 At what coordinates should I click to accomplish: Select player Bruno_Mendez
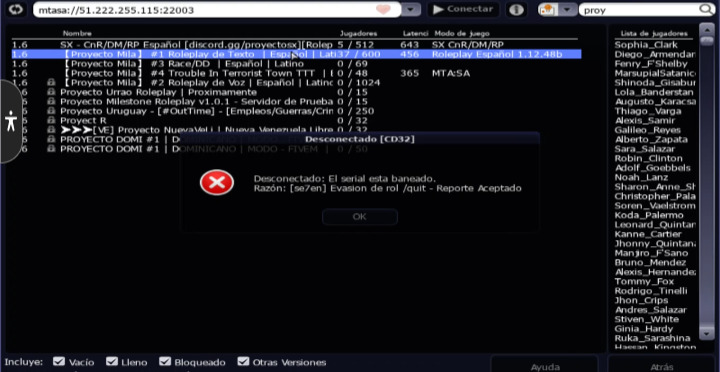(650, 263)
